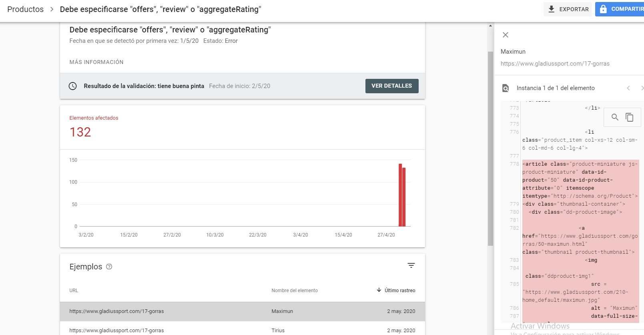Image resolution: width=644 pixels, height=335 pixels.
Task: Open the MÁS INFORMACIÓN link
Action: pos(96,62)
